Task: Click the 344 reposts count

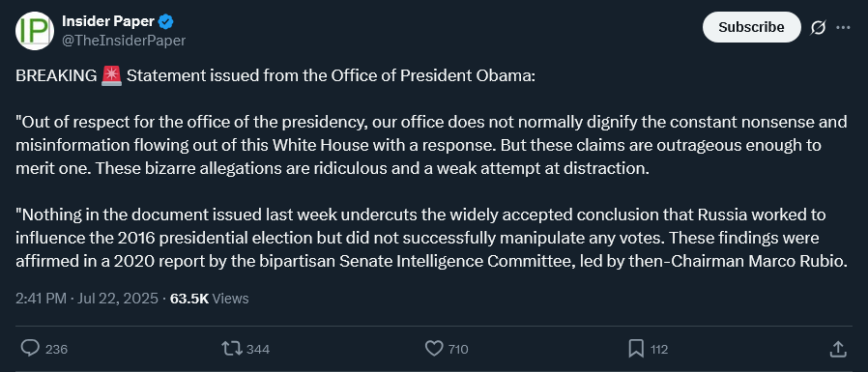Action: [258, 350]
